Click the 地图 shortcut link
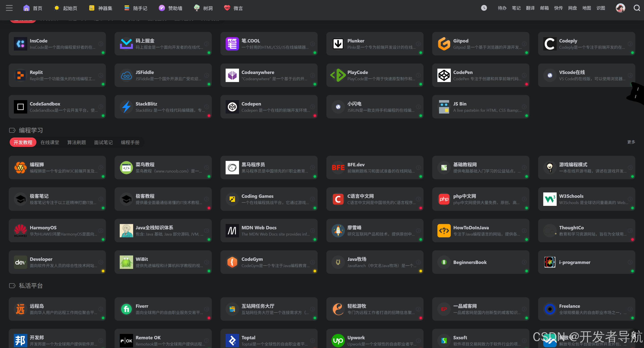Viewport: 644px width, 348px height. click(587, 8)
